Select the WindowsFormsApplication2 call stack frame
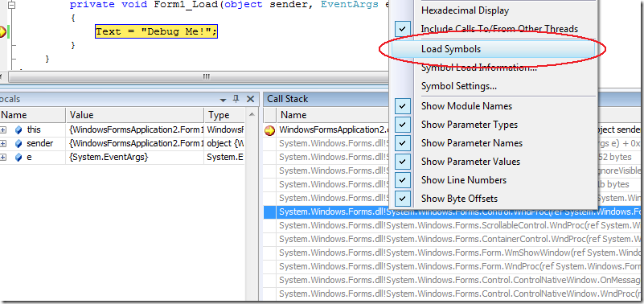644x304 pixels. click(333, 129)
